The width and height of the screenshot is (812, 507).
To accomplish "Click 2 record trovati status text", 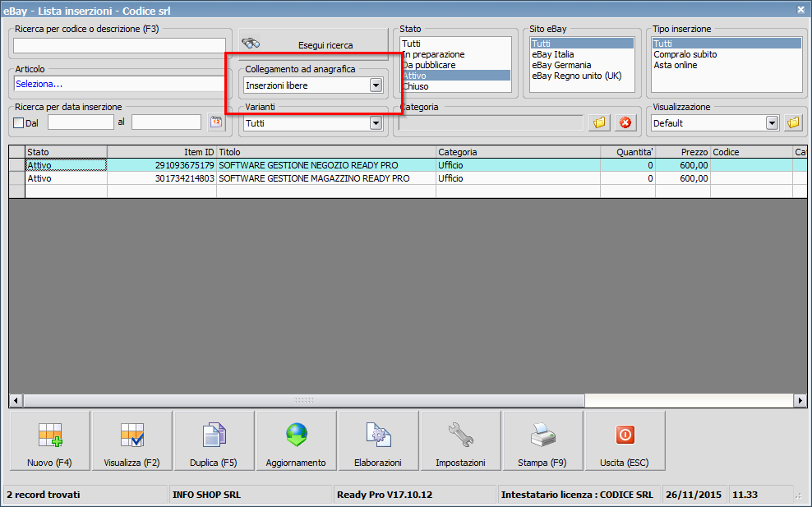I will [44, 495].
